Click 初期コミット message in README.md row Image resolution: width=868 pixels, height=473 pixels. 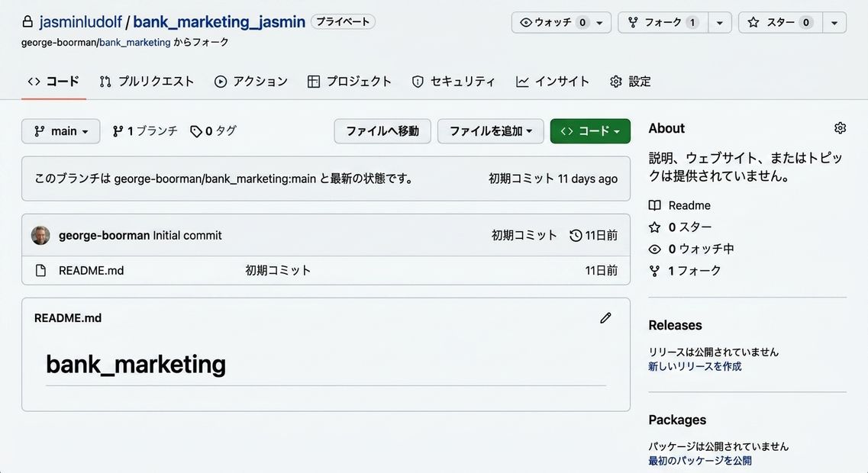point(278,271)
